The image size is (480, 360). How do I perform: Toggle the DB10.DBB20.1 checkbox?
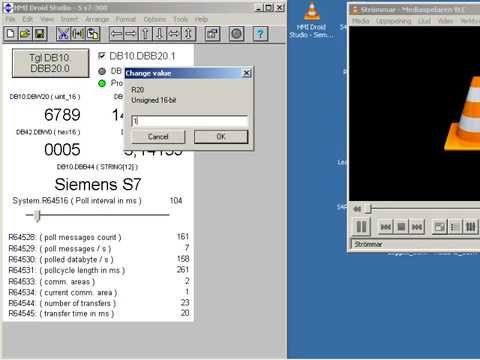pos(102,56)
